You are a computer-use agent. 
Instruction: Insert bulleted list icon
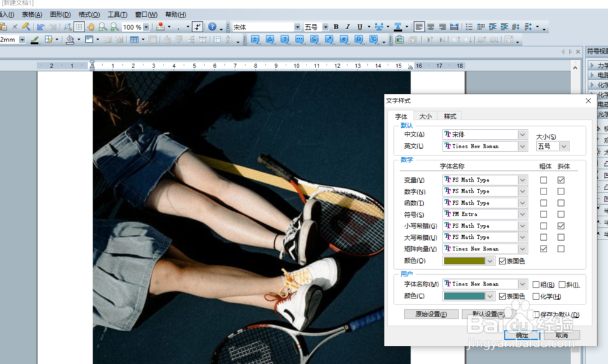[x=469, y=27]
